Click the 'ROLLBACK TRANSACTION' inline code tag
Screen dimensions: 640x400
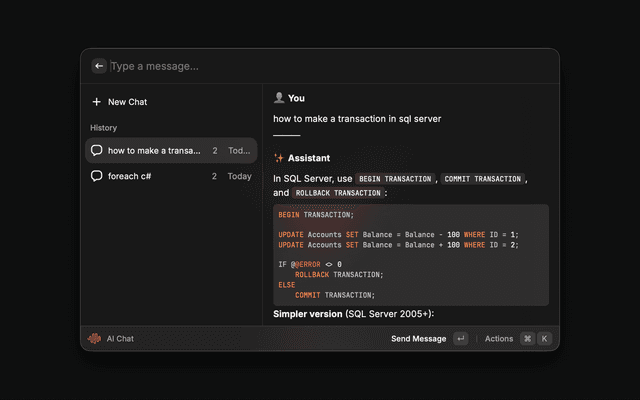click(x=337, y=193)
